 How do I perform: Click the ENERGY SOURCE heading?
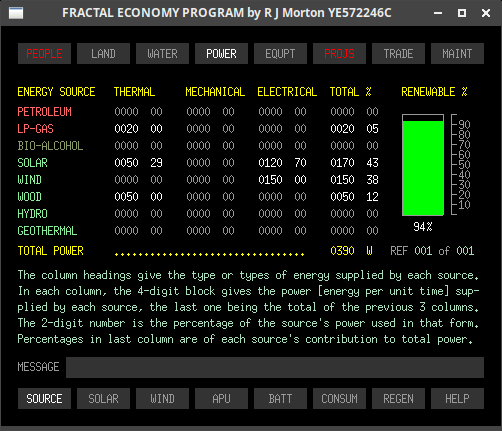click(x=56, y=92)
